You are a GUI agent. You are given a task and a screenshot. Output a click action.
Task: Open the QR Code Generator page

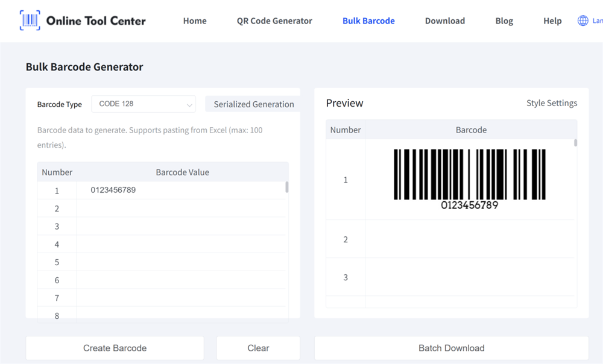click(274, 20)
